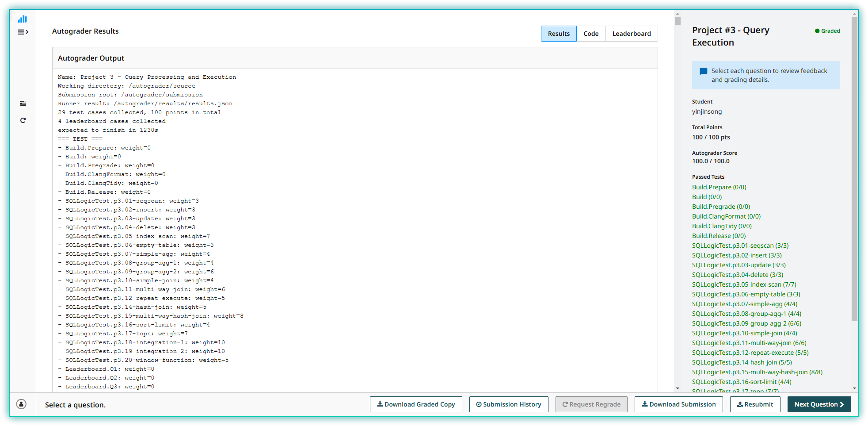Click the Gradescope bar chart logo icon

pos(23,19)
